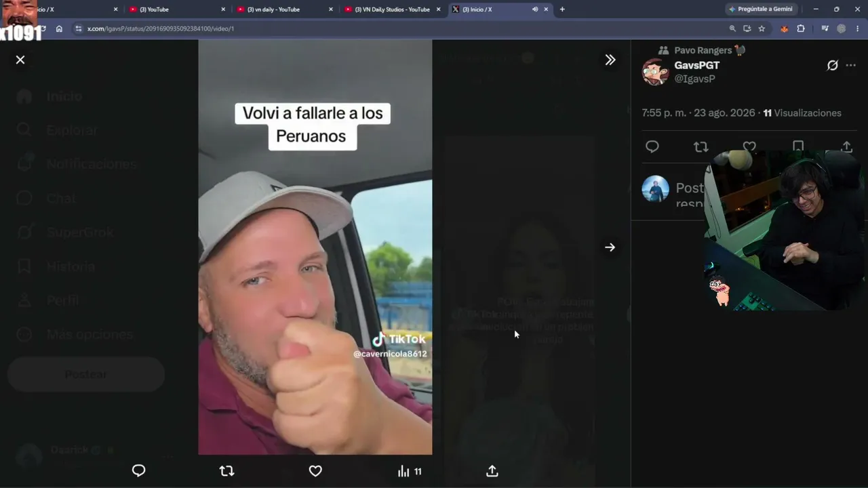Open the @IgavsP handle link

coord(694,79)
